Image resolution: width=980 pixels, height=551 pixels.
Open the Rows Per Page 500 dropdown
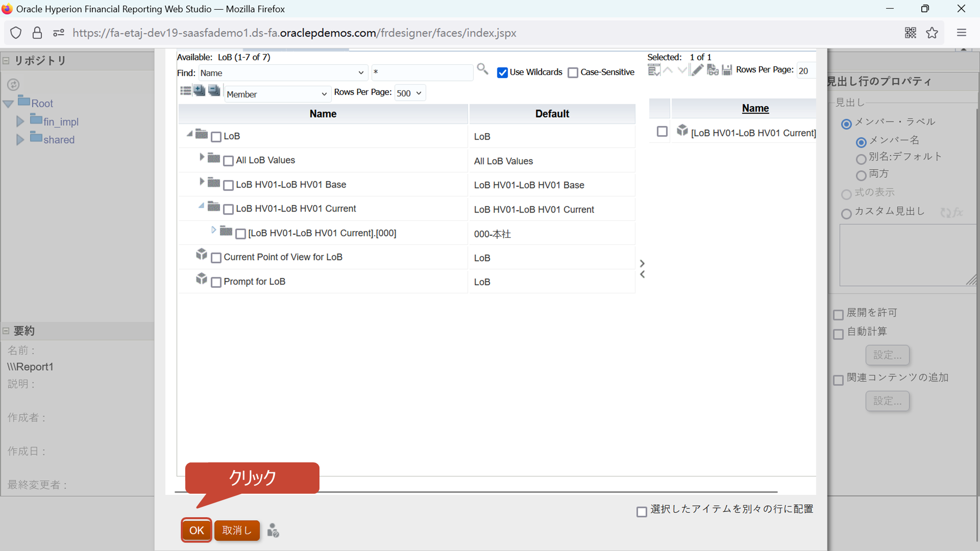[x=410, y=93]
